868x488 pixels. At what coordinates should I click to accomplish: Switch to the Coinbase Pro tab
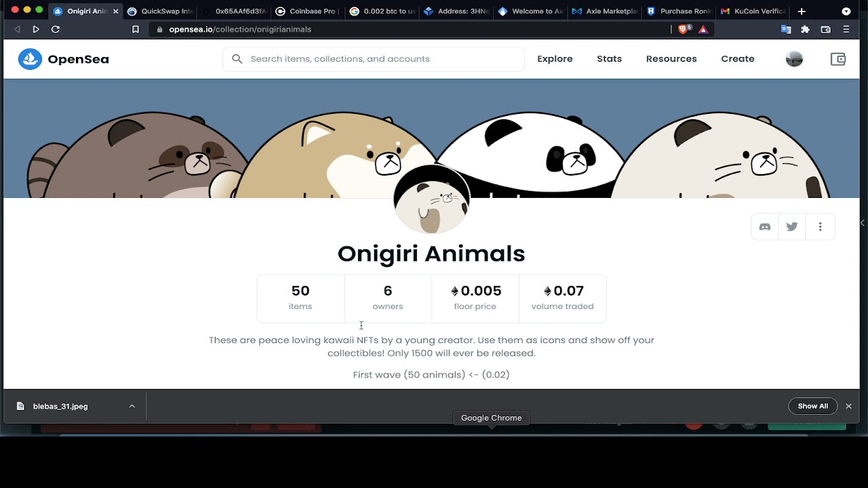(x=308, y=11)
